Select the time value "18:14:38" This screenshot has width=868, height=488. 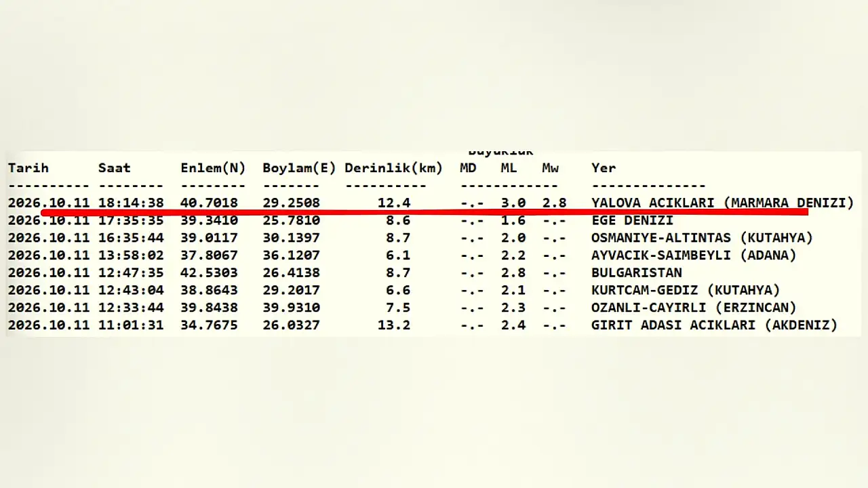(131, 203)
